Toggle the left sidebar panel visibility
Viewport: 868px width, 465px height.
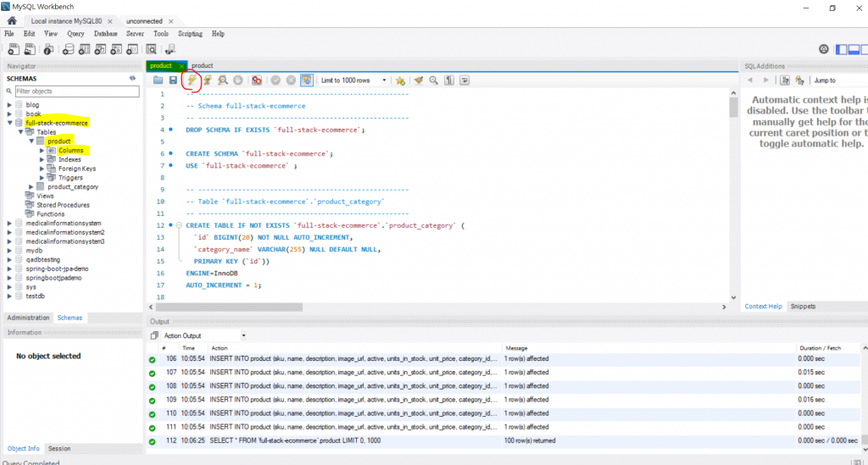842,49
